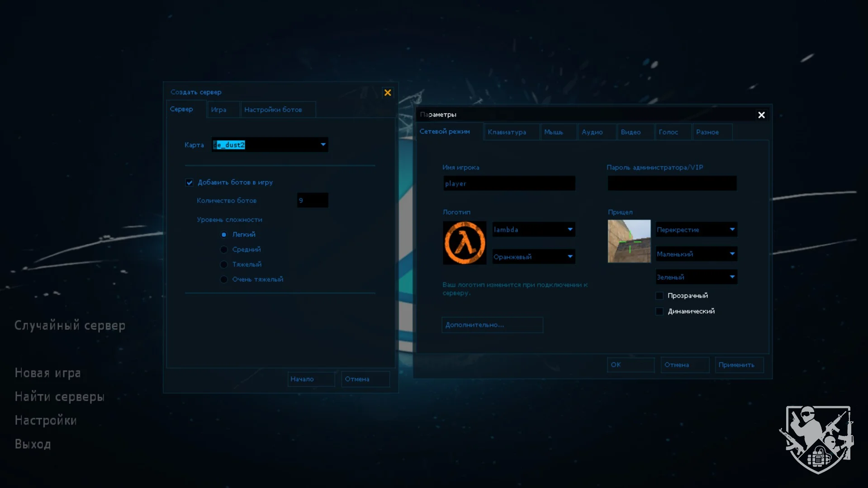Close the Создать сервер dialog
The width and height of the screenshot is (868, 488).
[388, 93]
